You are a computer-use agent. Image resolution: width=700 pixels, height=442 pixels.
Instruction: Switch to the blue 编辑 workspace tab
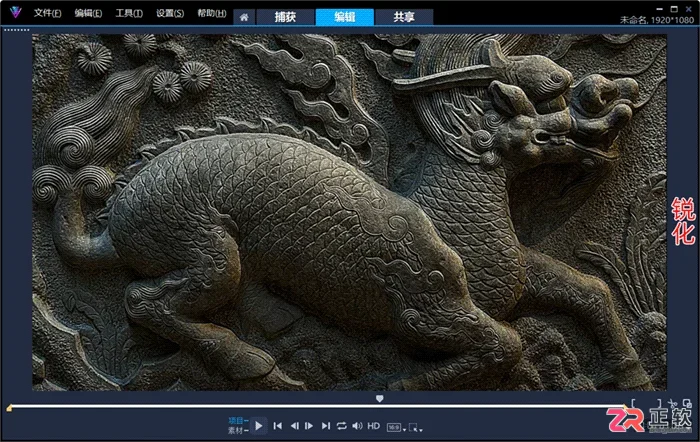[x=344, y=17]
